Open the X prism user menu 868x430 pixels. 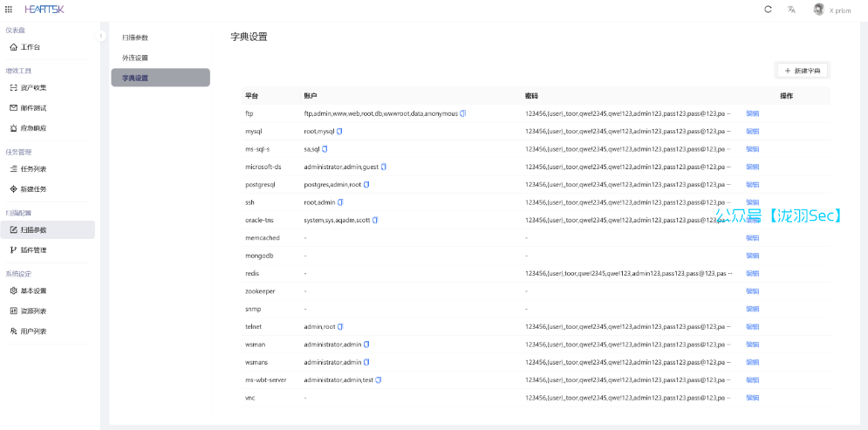(832, 10)
